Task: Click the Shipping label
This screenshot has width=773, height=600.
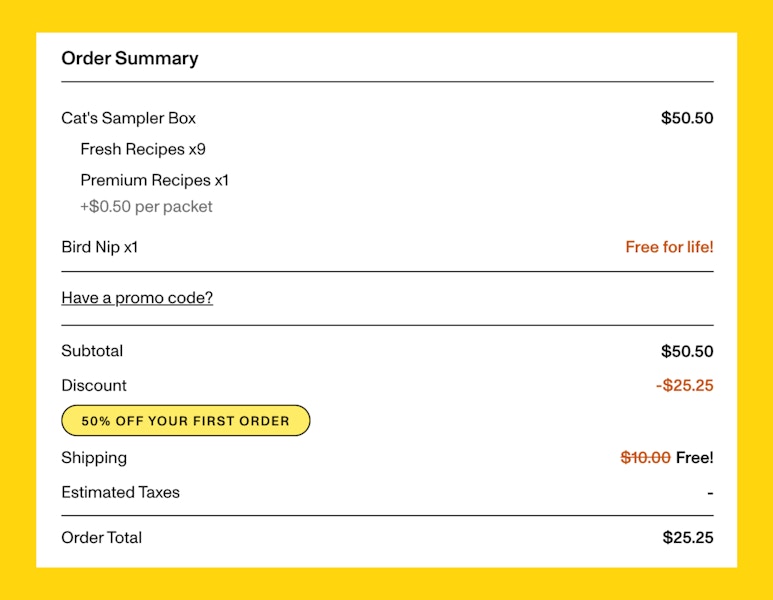Action: point(94,458)
